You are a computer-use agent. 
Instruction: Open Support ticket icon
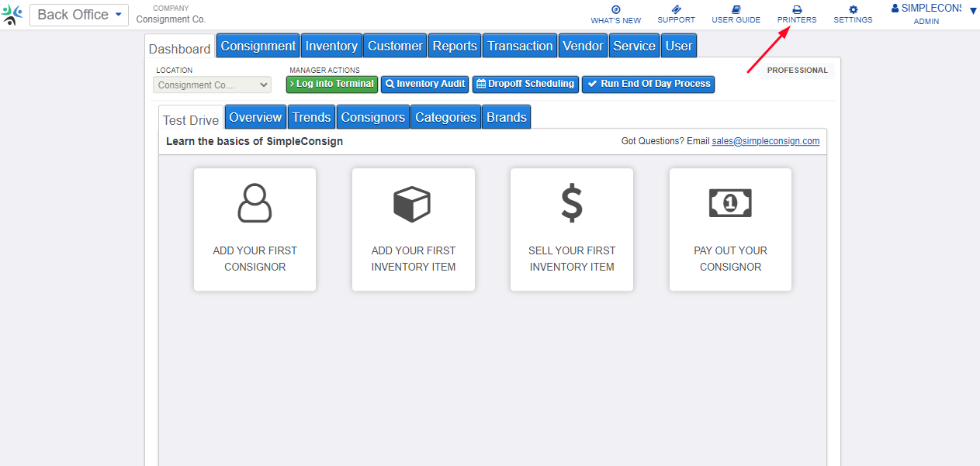pyautogui.click(x=677, y=9)
